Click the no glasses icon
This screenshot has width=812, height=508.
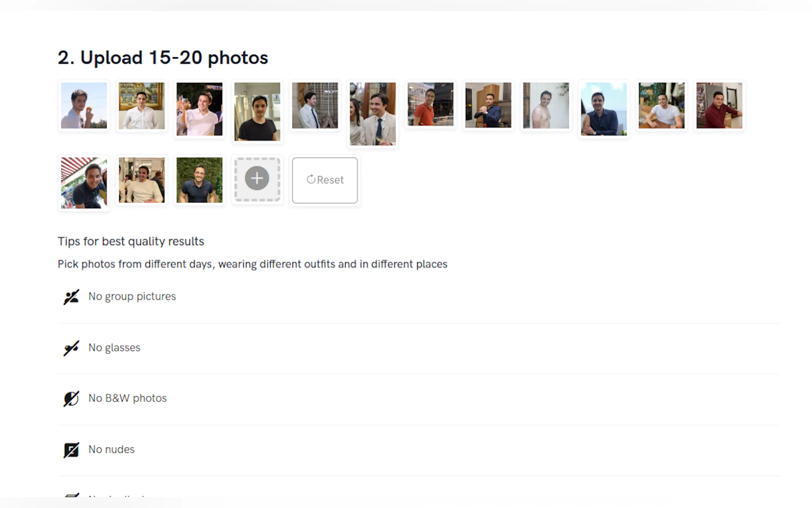pyautogui.click(x=71, y=348)
